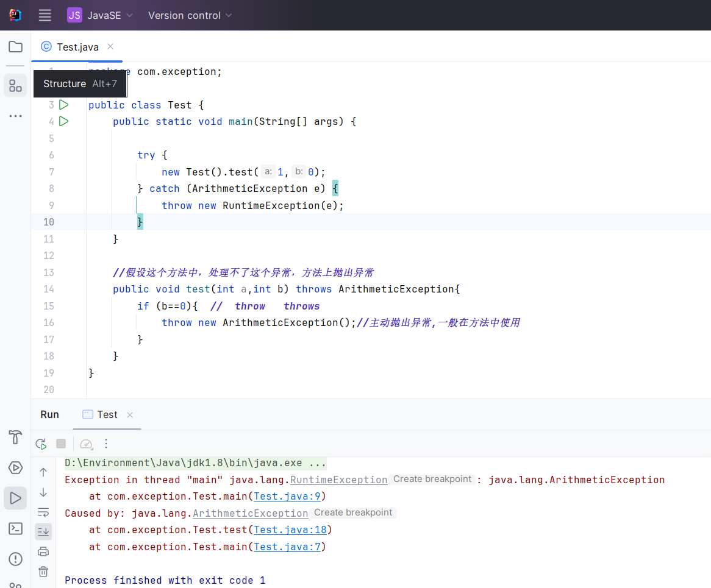Click line number 14 in gutter
The width and height of the screenshot is (711, 588).
pos(49,289)
